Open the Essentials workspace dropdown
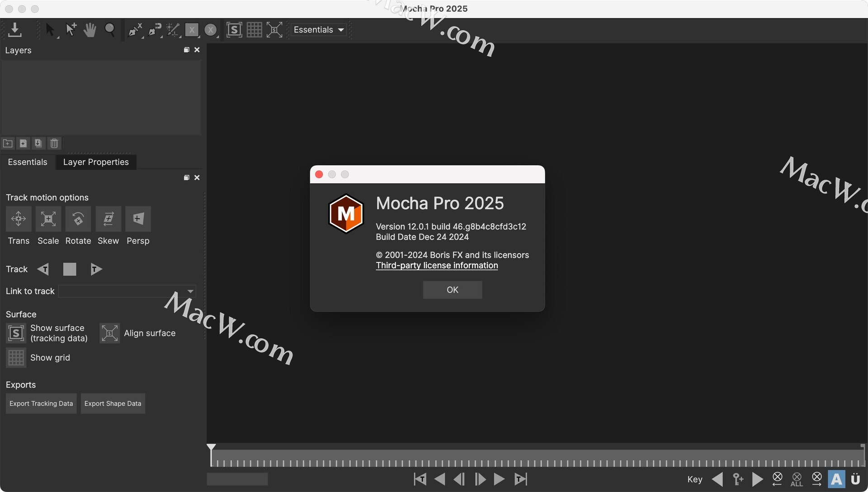The height and width of the screenshot is (492, 868). [319, 30]
